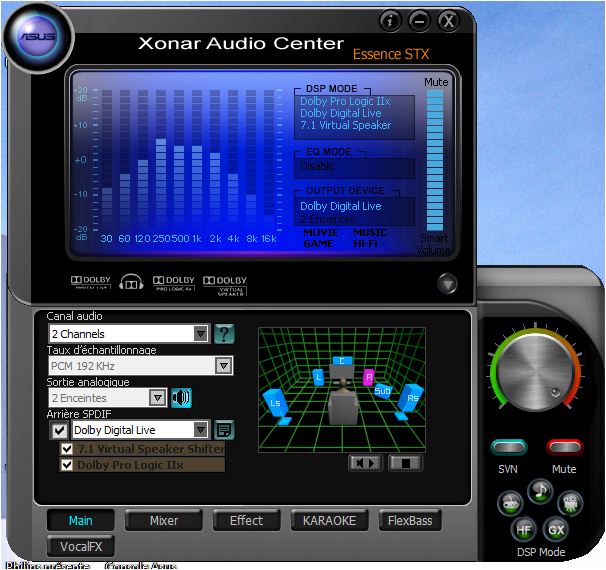The height and width of the screenshot is (570, 606).
Task: Click the MOVIE label on the display
Action: [321, 233]
